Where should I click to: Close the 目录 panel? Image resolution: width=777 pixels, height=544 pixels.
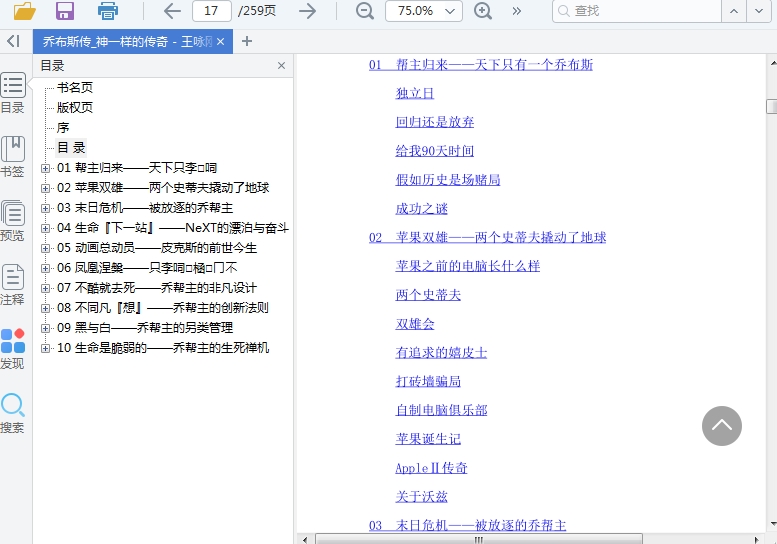pyautogui.click(x=281, y=65)
